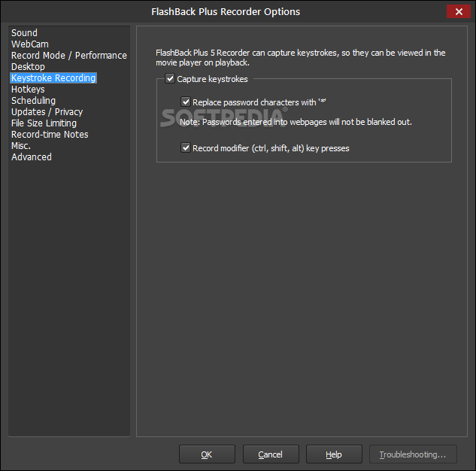Open the Advanced settings category
Viewport: 476px width, 471px height.
pyautogui.click(x=32, y=157)
